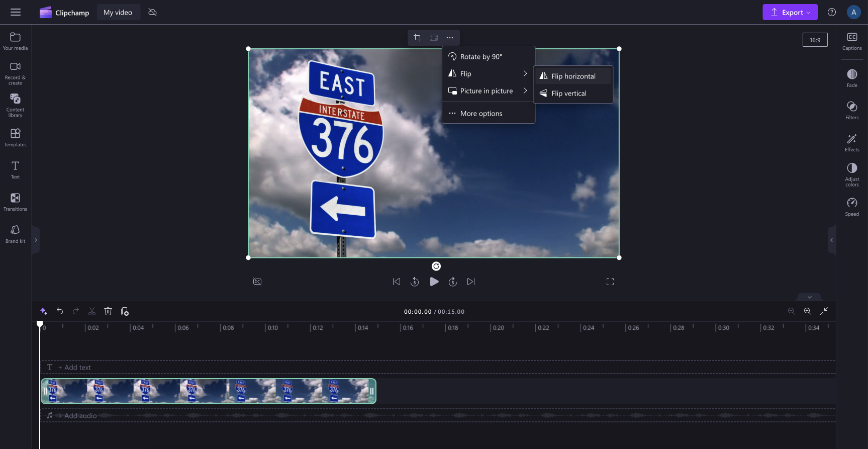Choose Rotate by 90° menu item
868x449 pixels.
coord(489,56)
